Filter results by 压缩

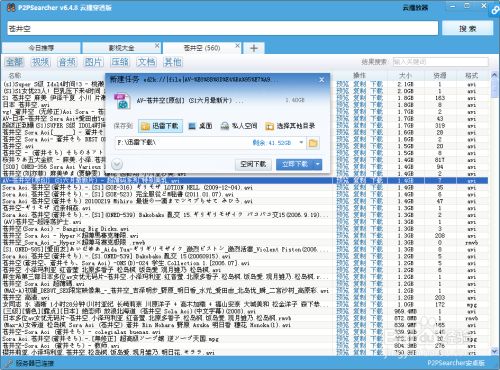120,62
